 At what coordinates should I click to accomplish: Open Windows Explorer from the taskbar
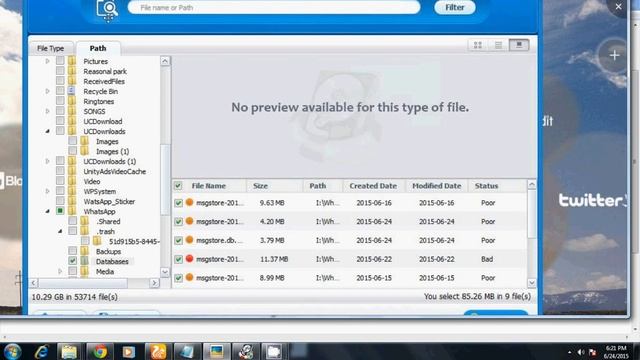(69, 351)
